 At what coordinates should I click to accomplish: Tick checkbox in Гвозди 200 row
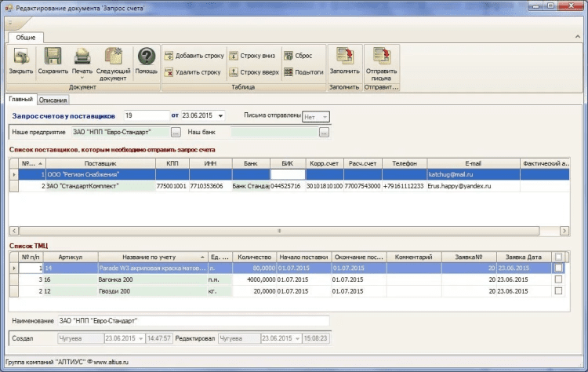558,290
